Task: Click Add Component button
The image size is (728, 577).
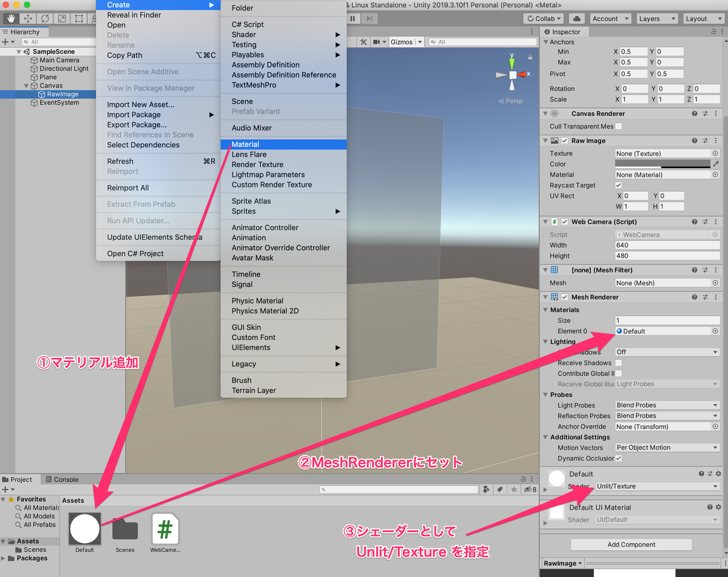Action: (631, 544)
